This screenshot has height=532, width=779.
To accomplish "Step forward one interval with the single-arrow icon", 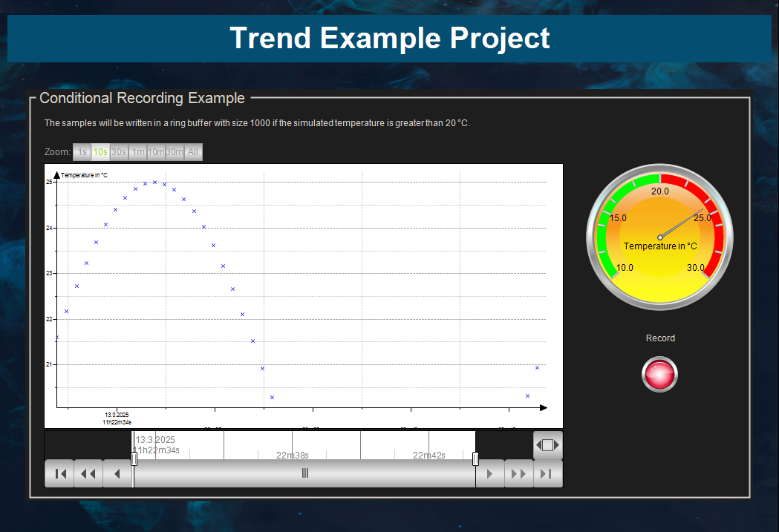I will (490, 473).
